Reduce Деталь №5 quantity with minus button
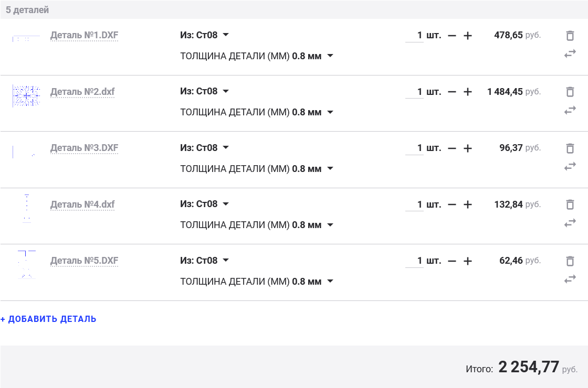This screenshot has height=388, width=588. (452, 261)
